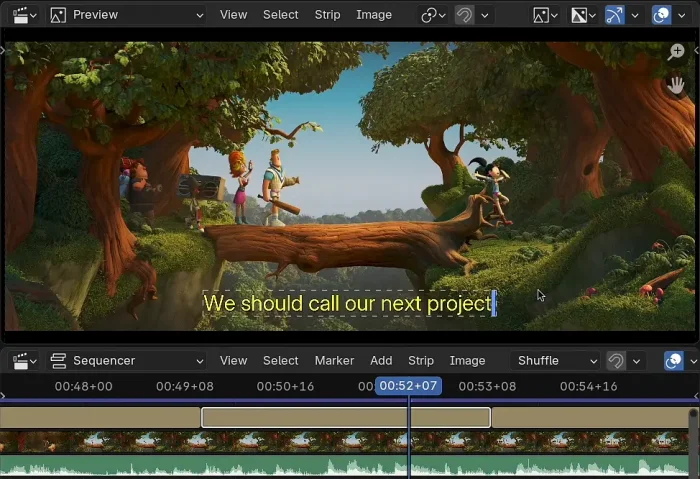This screenshot has height=479, width=700.
Task: Toggle overlays in the Preview header
Action: click(x=661, y=16)
